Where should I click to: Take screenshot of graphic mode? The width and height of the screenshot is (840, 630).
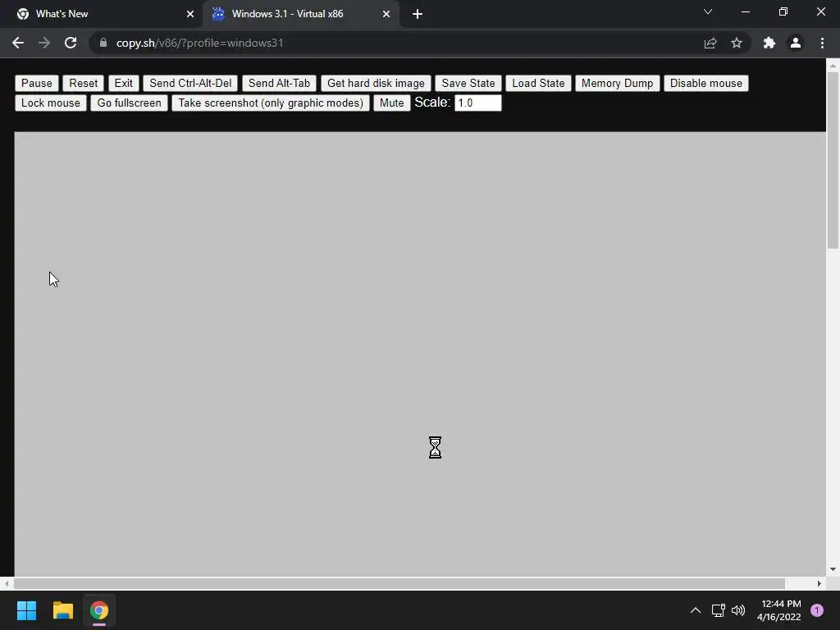[x=271, y=103]
